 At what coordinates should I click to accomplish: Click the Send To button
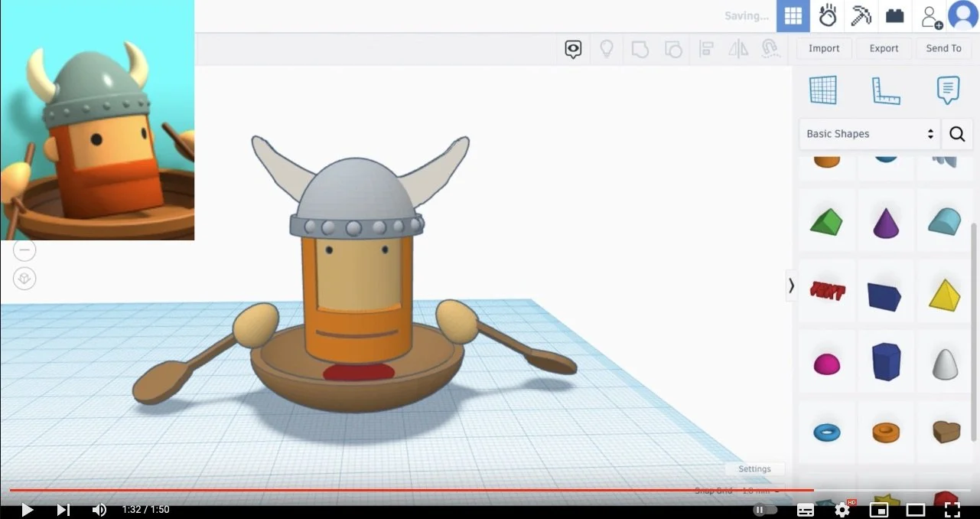click(943, 48)
